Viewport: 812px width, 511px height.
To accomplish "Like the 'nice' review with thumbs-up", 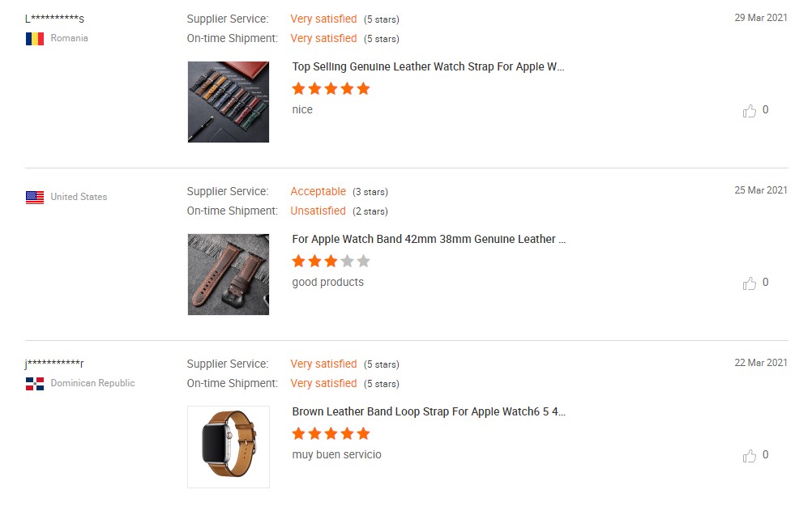I will pyautogui.click(x=750, y=111).
